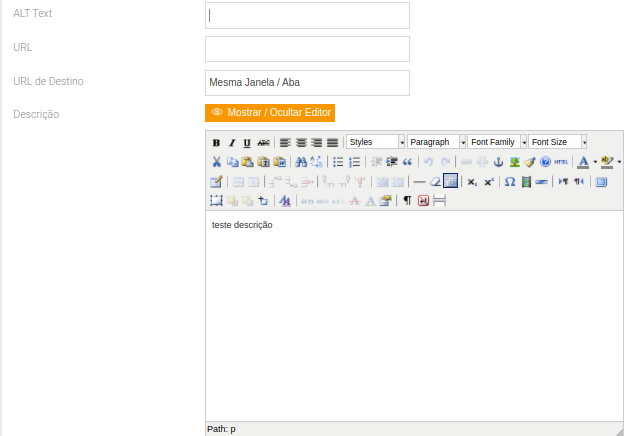Toggle italic formatting
Image resolution: width=625 pixels, height=436 pixels.
[x=232, y=143]
